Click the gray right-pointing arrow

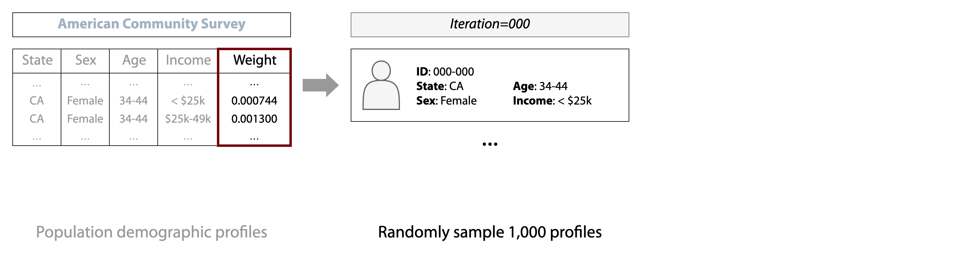coord(320,85)
